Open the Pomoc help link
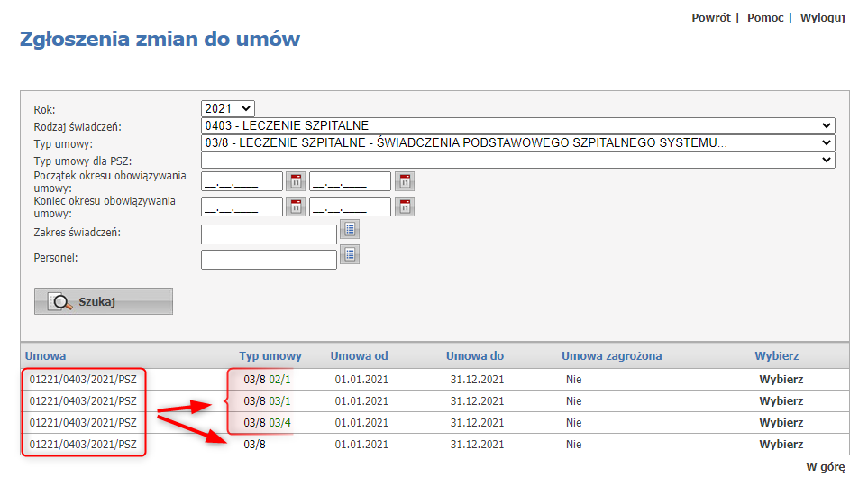This screenshot has height=478, width=868. click(x=765, y=18)
